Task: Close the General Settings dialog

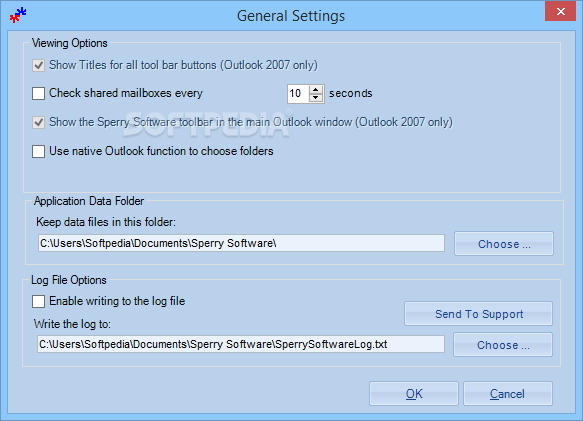Action: (x=560, y=12)
